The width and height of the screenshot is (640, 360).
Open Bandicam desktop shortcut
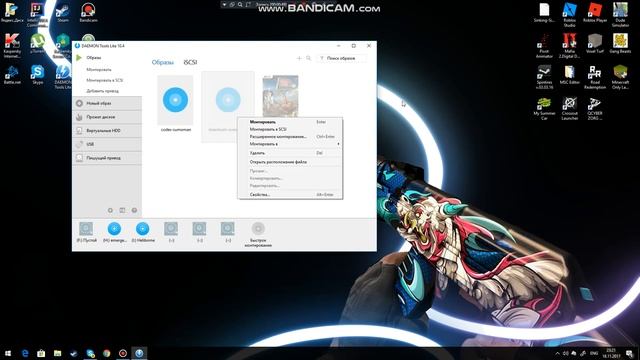[x=88, y=13]
